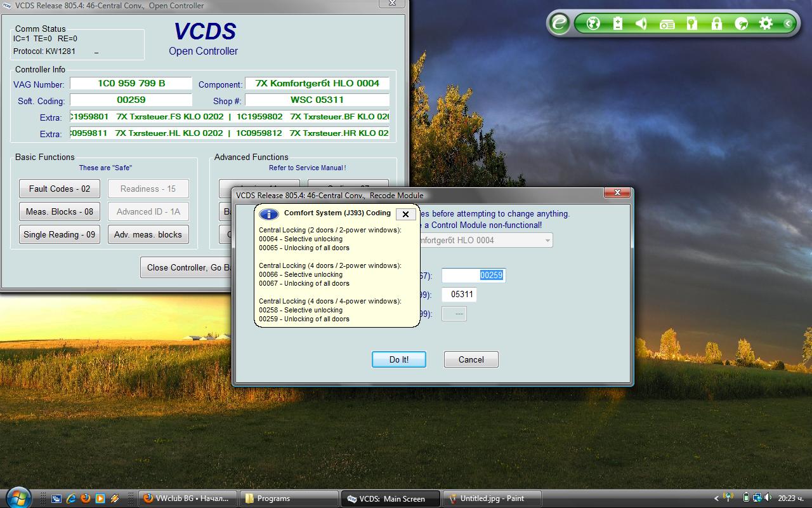Click the Software Coding field showing 00259
The height and width of the screenshot is (508, 812).
tap(473, 276)
